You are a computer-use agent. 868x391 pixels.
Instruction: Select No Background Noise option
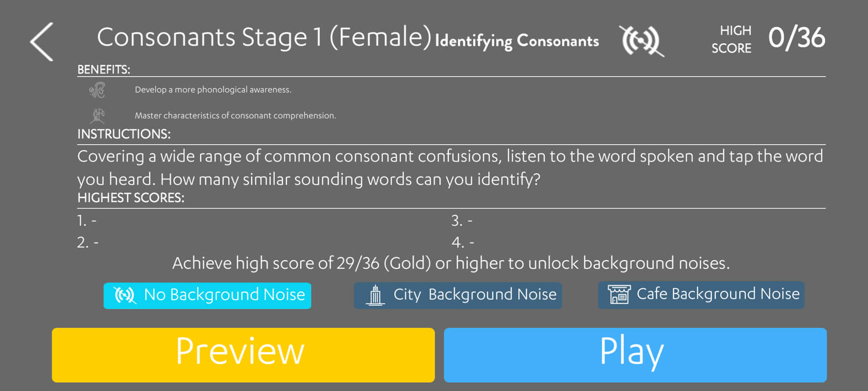coord(207,295)
